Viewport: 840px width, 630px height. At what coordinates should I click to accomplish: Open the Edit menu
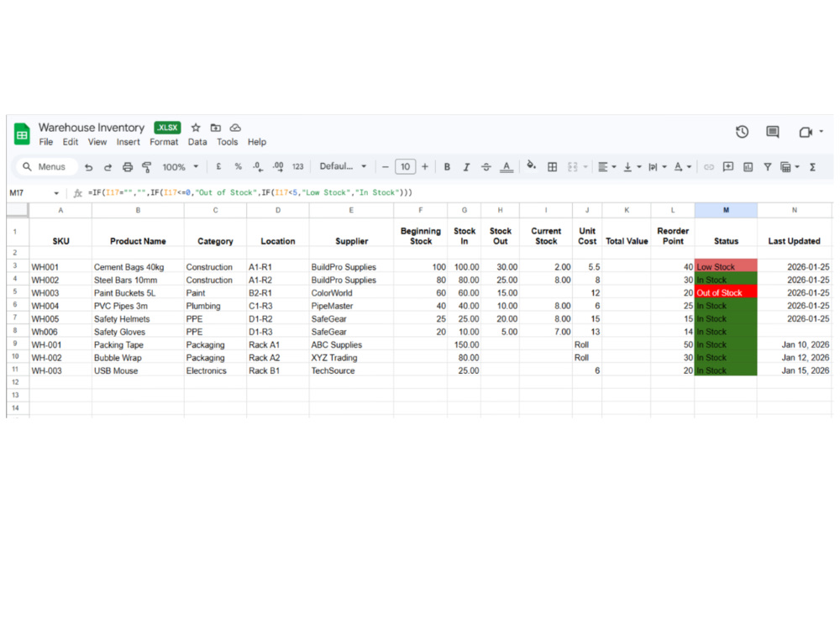click(x=71, y=142)
